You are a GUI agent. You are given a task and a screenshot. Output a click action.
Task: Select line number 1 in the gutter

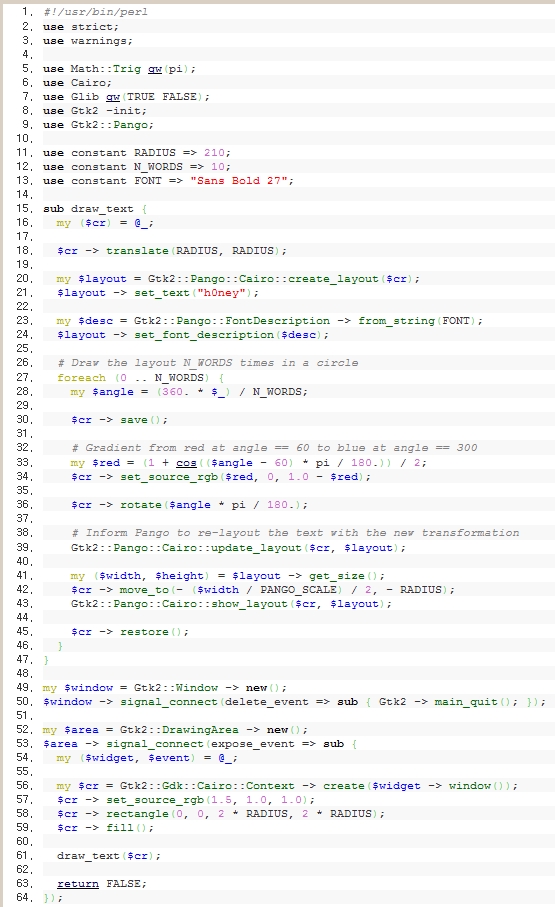coord(27,12)
